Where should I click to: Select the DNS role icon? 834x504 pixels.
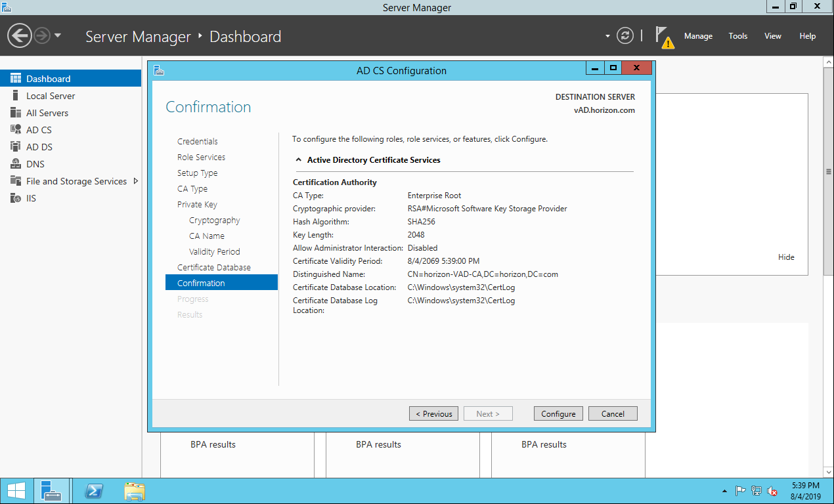(16, 164)
